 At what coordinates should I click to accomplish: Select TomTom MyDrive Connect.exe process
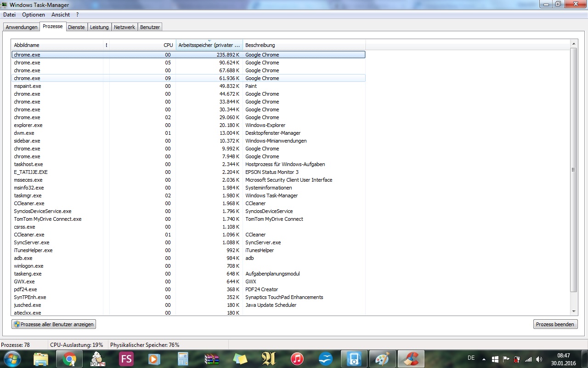188,219
